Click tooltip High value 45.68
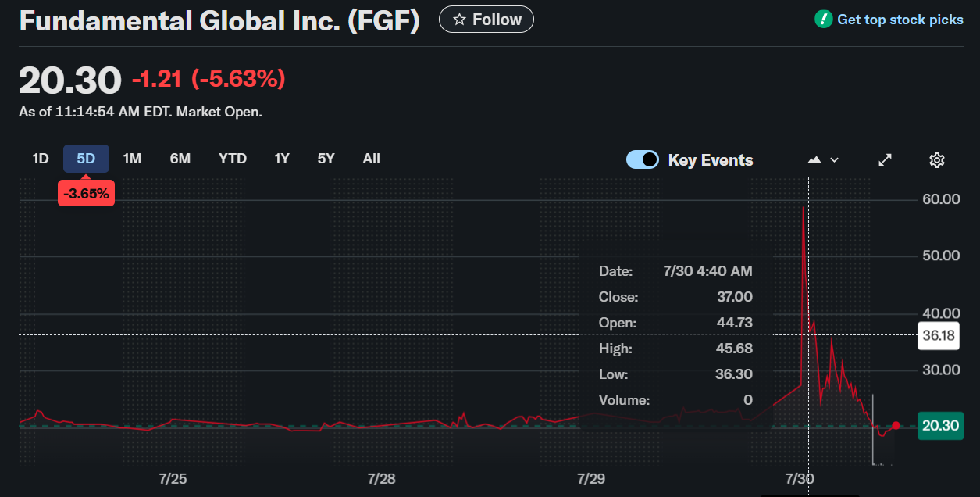The image size is (980, 497). [x=735, y=349]
